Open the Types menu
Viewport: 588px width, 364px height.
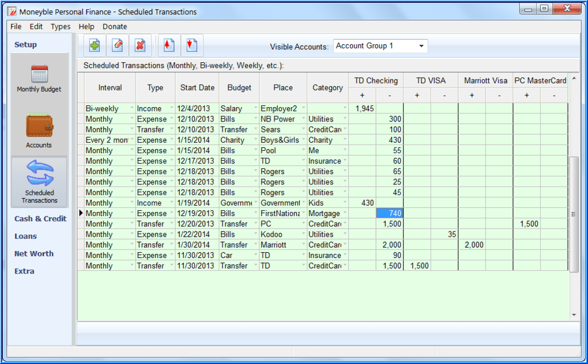pos(60,26)
